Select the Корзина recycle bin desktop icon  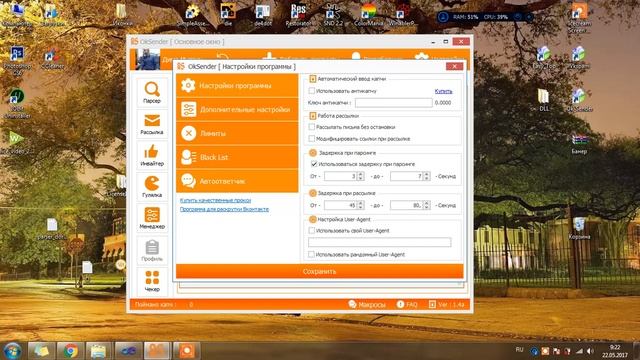[x=579, y=229]
